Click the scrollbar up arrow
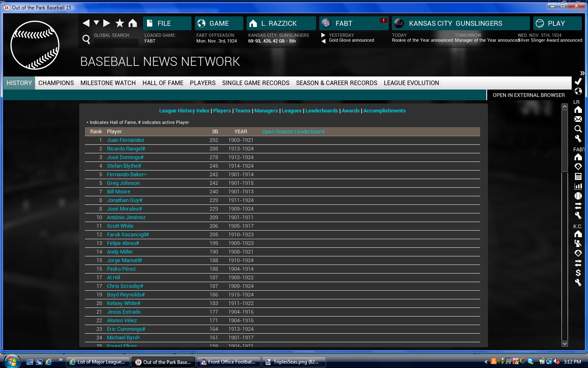The height and width of the screenshot is (368, 588). pos(565,107)
